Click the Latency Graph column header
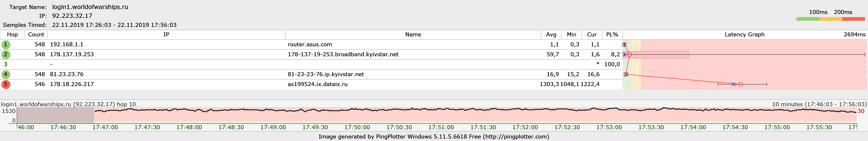868x141 pixels. 745,34
